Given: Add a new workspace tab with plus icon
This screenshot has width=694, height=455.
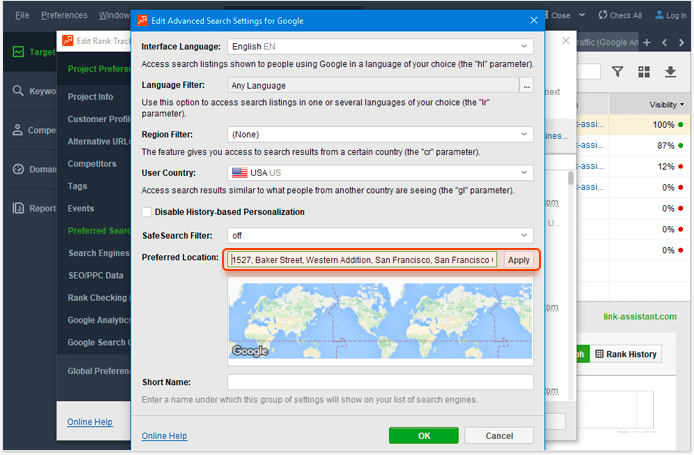Looking at the screenshot, I should [647, 42].
